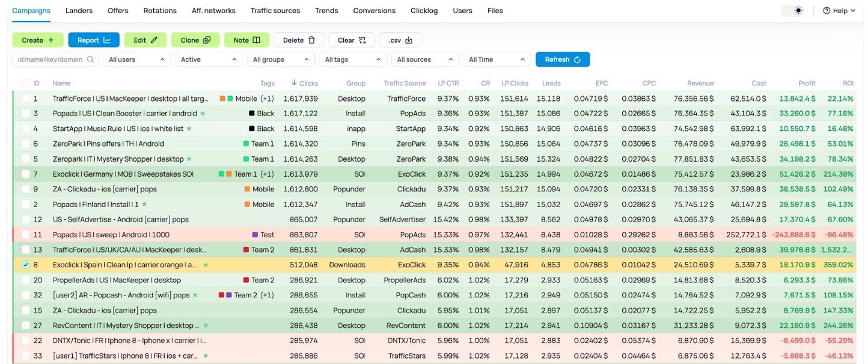Click the book icon on Note button
868x364 pixels.
point(257,40)
